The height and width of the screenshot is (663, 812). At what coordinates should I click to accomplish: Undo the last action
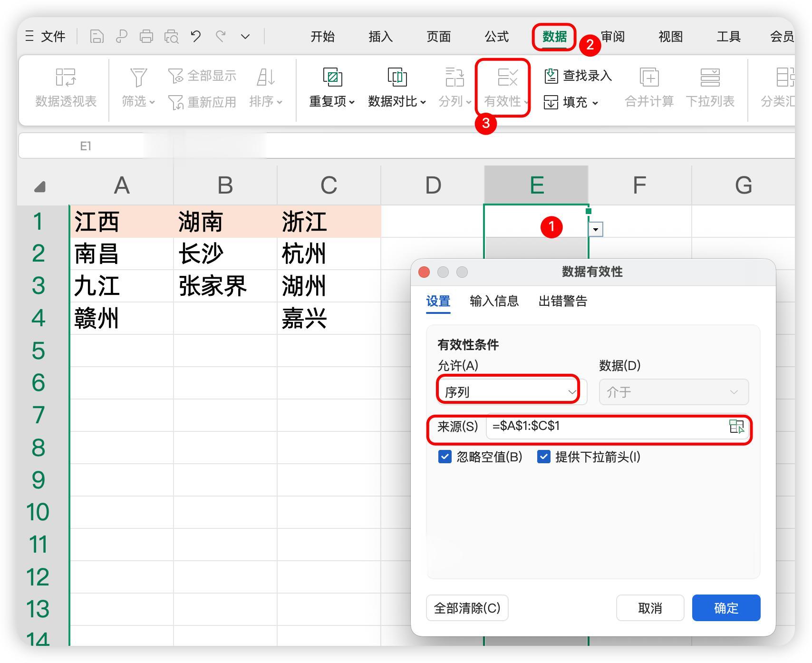click(x=195, y=36)
